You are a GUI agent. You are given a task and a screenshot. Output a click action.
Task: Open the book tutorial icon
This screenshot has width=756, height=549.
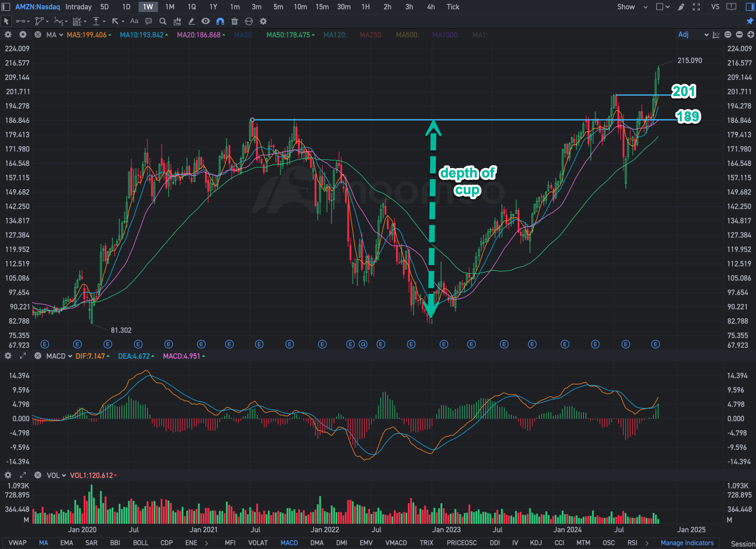(x=731, y=7)
